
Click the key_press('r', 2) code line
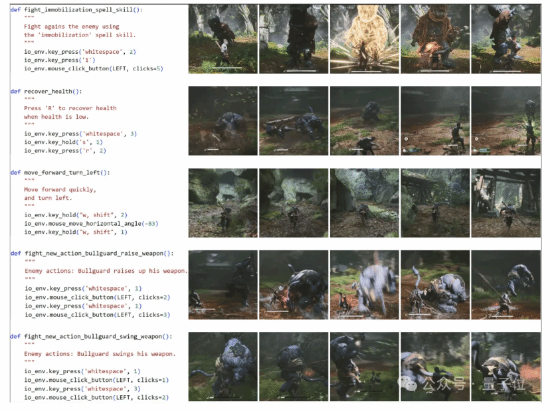pos(65,151)
